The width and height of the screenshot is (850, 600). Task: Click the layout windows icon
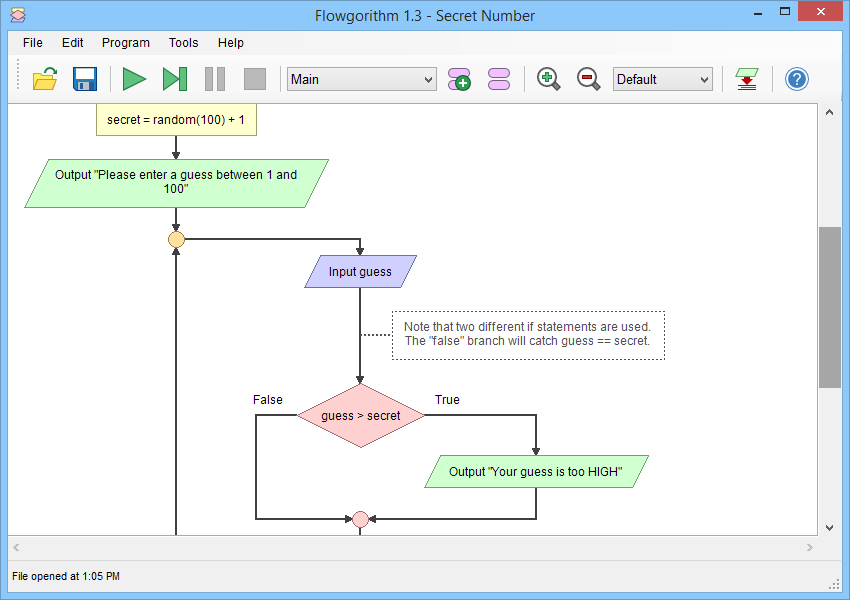coord(746,79)
